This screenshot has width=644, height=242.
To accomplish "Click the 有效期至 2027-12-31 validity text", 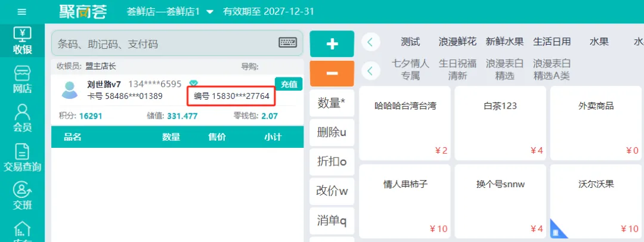I will (268, 11).
